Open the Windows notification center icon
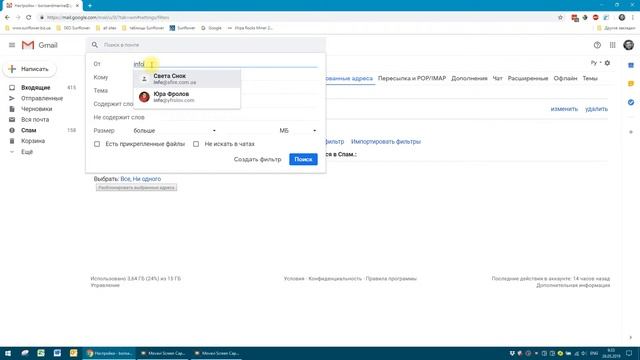Viewport: 640px width, 360px height. tap(629, 353)
